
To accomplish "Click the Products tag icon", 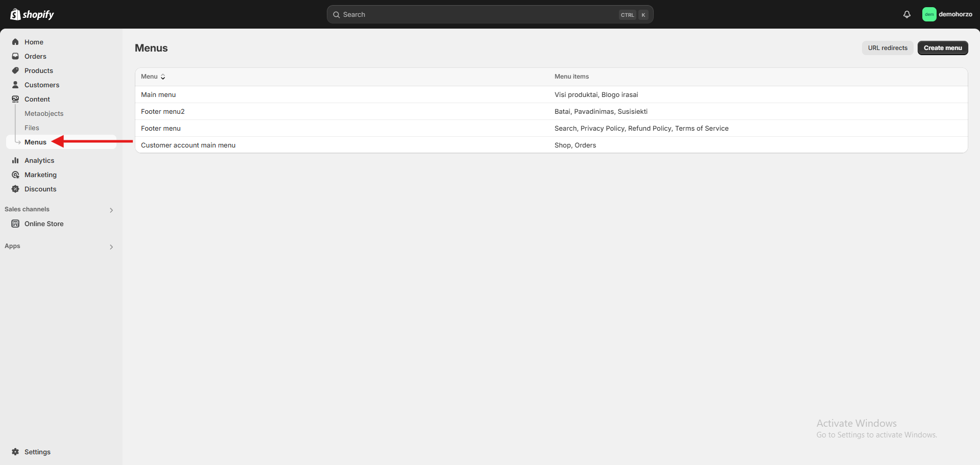I will pos(15,70).
